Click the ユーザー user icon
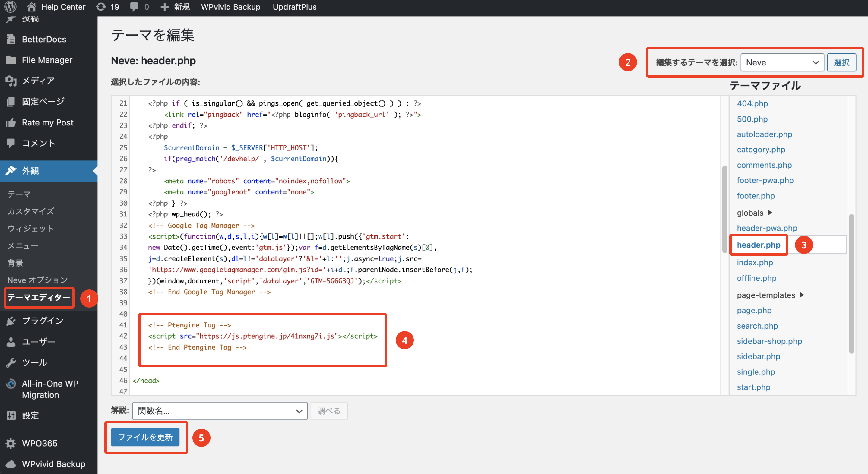The height and width of the screenshot is (474, 868). pyautogui.click(x=11, y=342)
